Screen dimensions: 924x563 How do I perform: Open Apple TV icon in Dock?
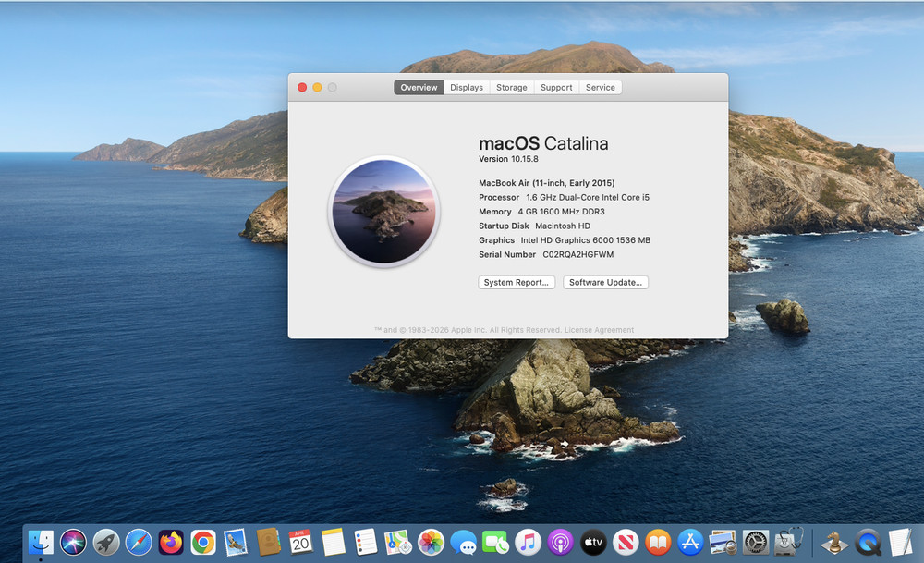(593, 543)
